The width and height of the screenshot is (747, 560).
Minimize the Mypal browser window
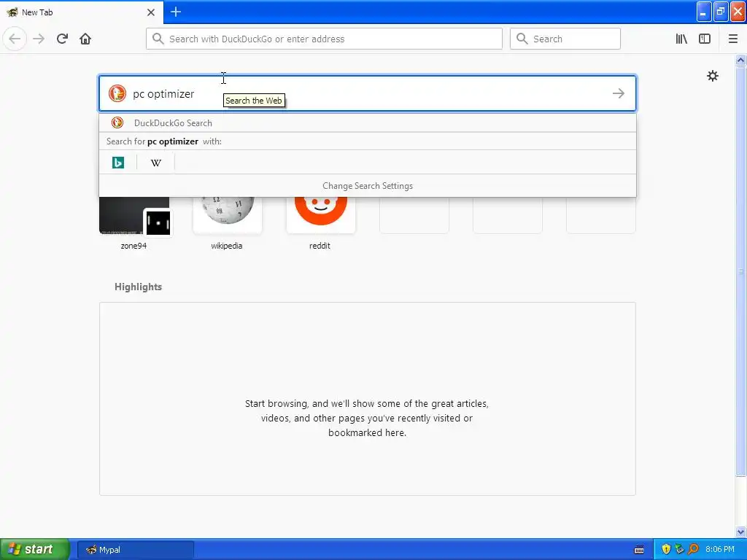704,12
